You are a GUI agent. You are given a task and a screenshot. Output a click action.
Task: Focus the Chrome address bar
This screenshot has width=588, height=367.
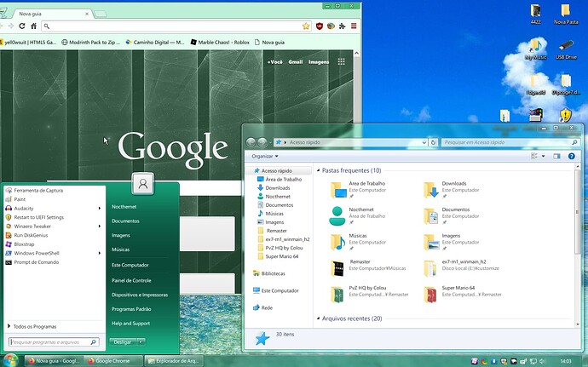tap(176, 26)
